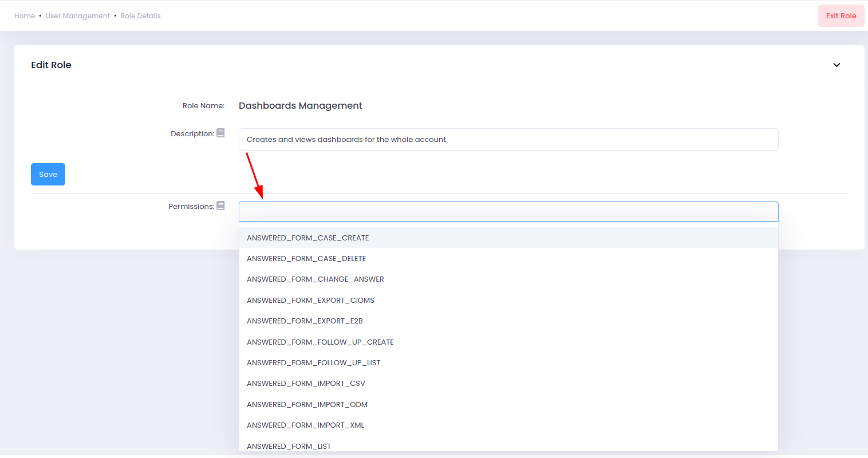This screenshot has height=458, width=868.
Task: Click the Edit Role heading
Action: click(x=51, y=65)
